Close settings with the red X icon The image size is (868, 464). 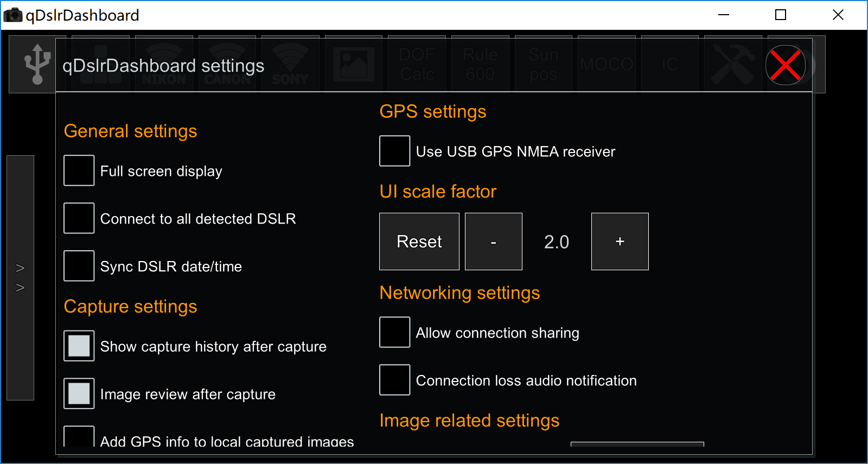(785, 65)
